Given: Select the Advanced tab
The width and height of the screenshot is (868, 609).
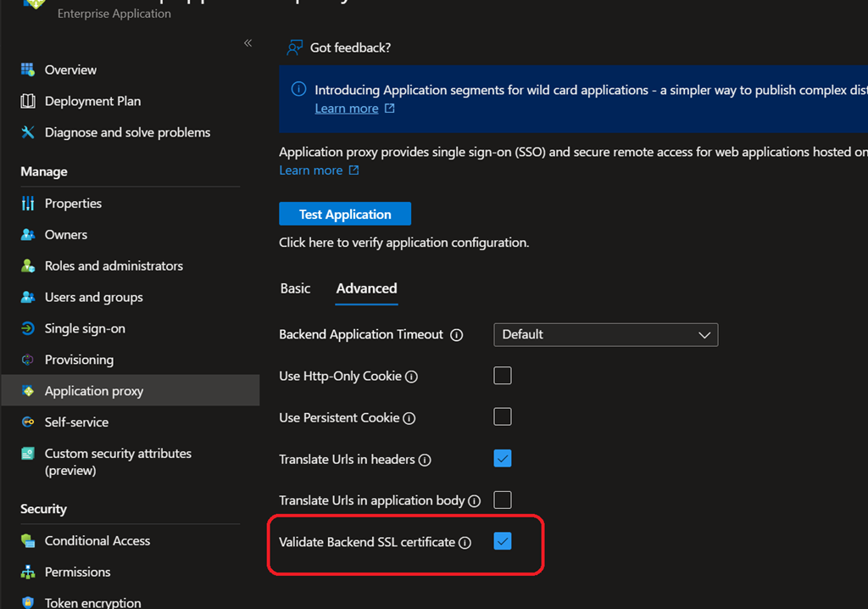Looking at the screenshot, I should (x=366, y=288).
